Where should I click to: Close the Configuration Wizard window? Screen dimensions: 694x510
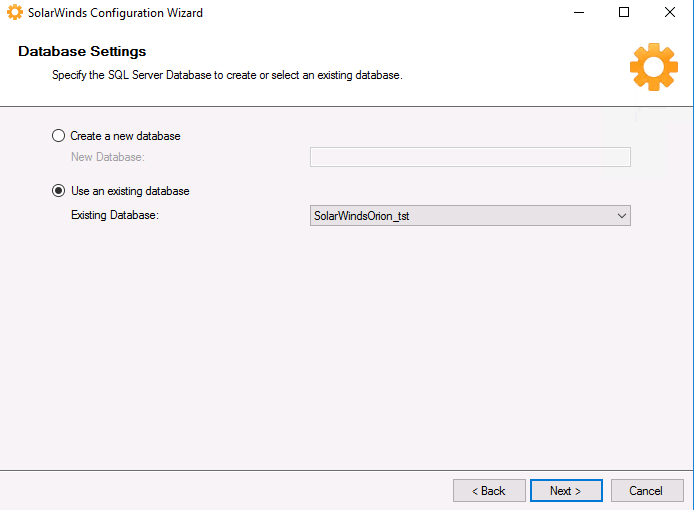(x=670, y=12)
